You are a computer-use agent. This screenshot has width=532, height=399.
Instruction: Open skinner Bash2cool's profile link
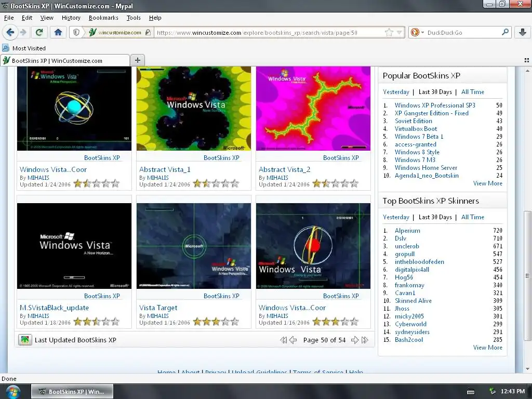click(409, 340)
